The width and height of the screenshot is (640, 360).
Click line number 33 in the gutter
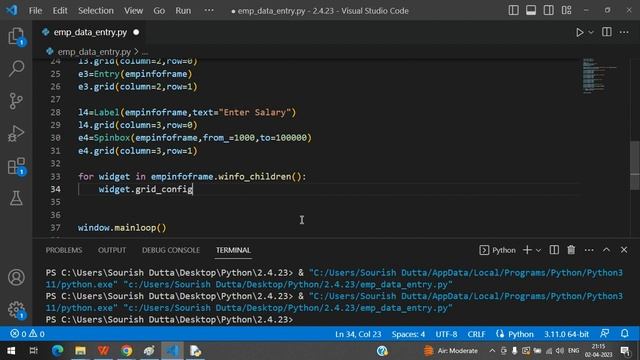pyautogui.click(x=55, y=177)
